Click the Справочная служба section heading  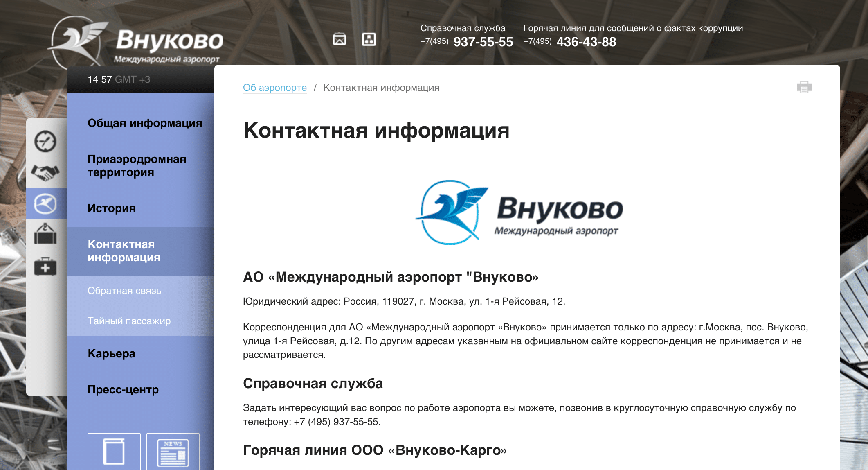pos(313,384)
